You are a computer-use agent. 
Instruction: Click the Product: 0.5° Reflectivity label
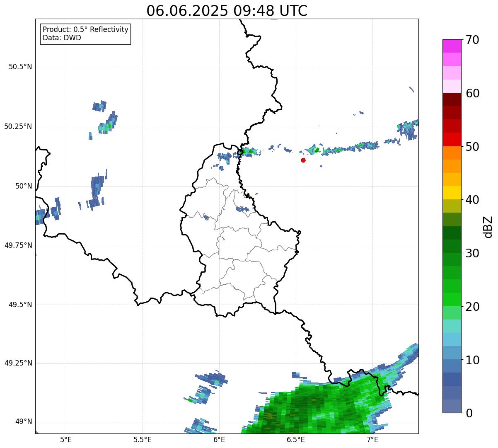pyautogui.click(x=85, y=30)
